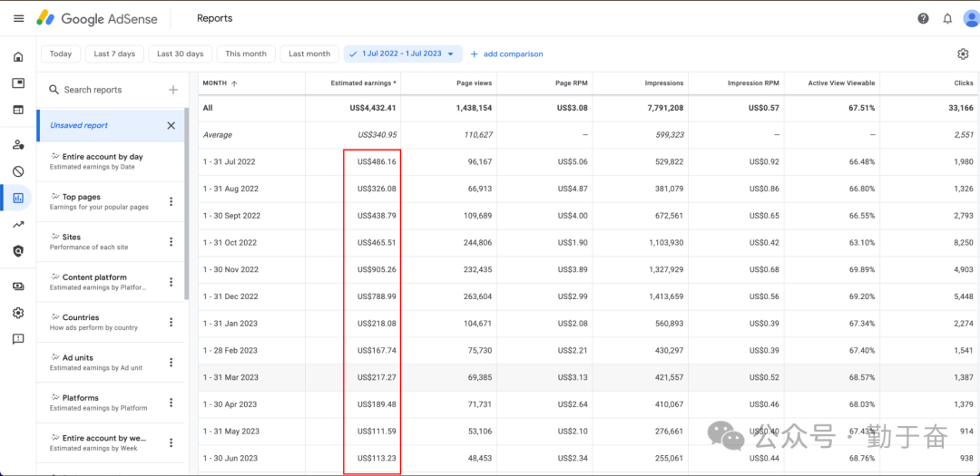Open the account avatar menu
The width and height of the screenshot is (980, 476).
click(x=971, y=18)
